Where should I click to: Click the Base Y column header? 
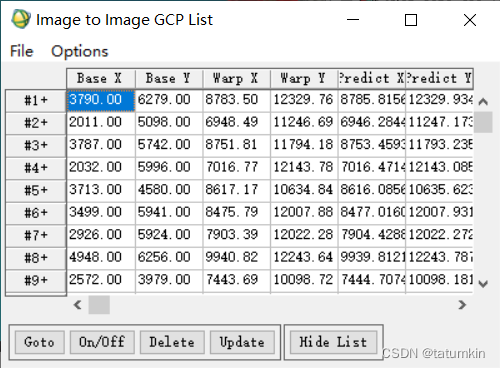[x=169, y=79]
